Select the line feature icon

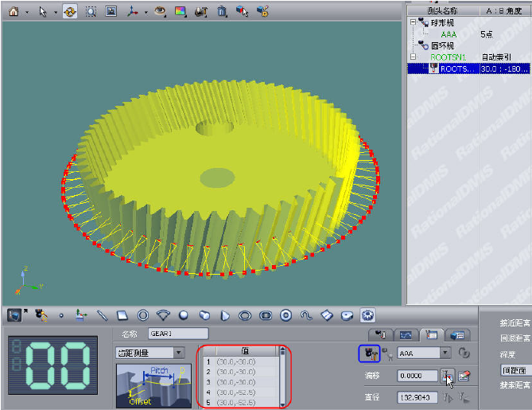[102, 315]
